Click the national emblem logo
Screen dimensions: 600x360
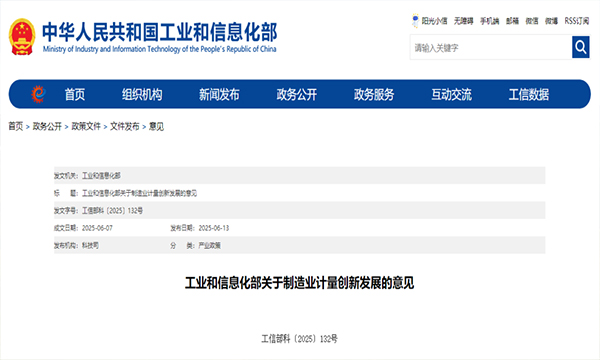pyautogui.click(x=22, y=37)
